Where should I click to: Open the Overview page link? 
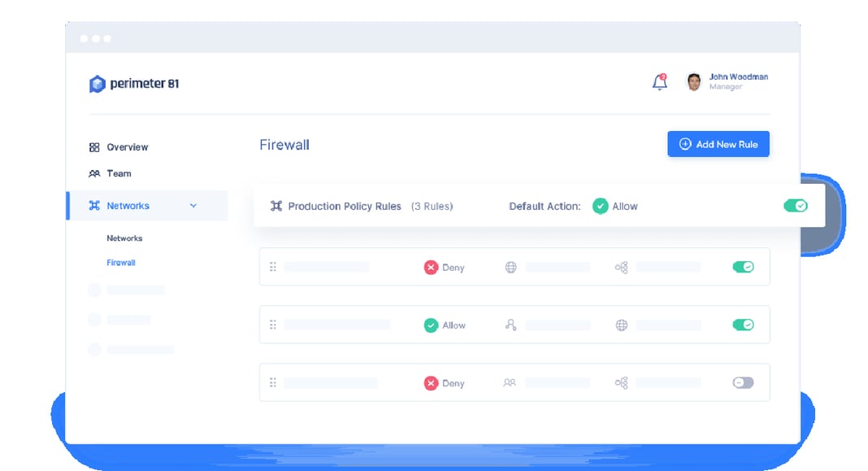128,147
